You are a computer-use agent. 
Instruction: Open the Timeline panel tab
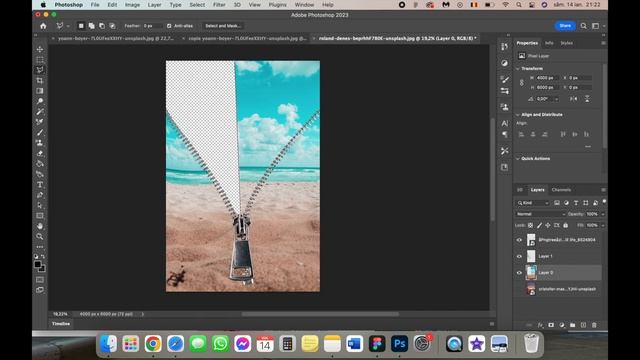[x=61, y=324]
